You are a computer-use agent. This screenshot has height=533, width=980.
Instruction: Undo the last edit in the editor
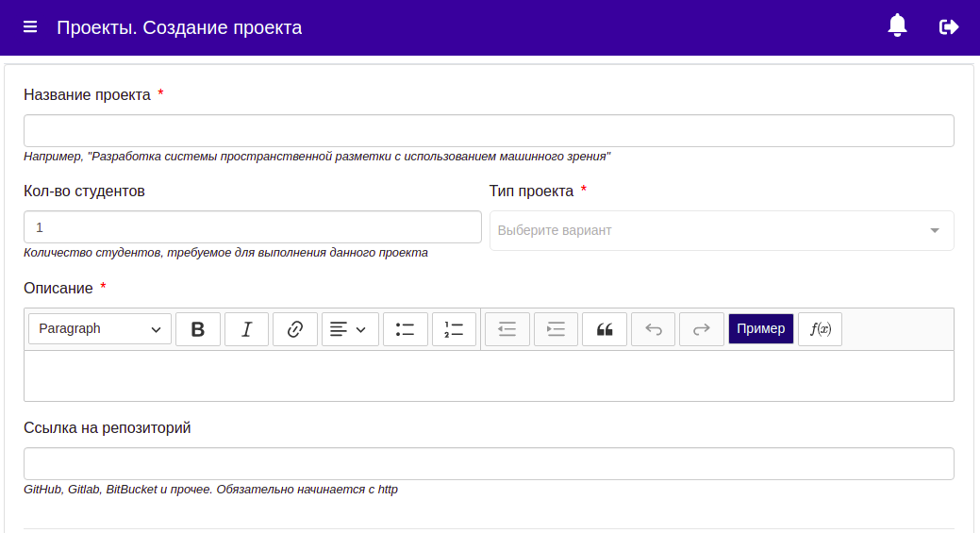(x=653, y=329)
